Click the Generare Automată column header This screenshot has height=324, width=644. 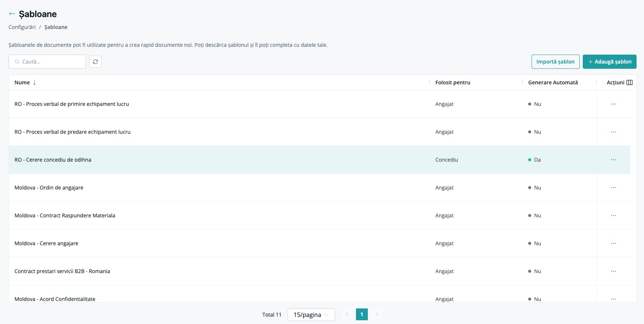tap(553, 82)
